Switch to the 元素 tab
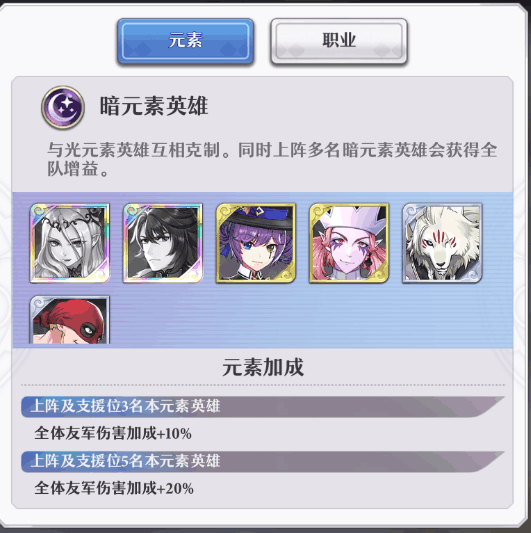The image size is (531, 533). click(x=185, y=41)
